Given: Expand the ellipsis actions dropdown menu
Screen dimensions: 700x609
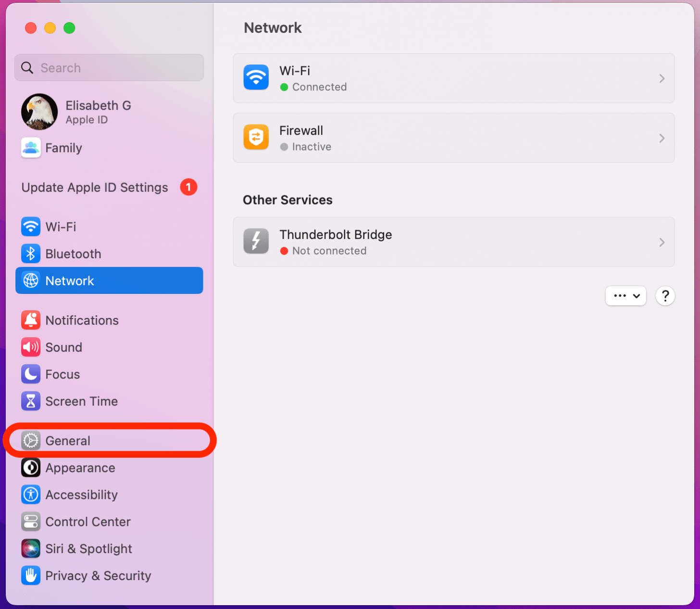Looking at the screenshot, I should click(625, 296).
